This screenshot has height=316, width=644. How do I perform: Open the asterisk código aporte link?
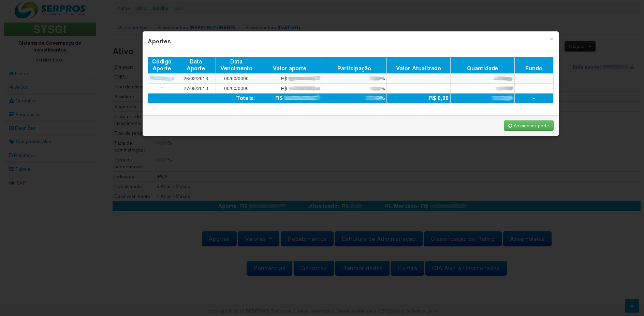(162, 88)
